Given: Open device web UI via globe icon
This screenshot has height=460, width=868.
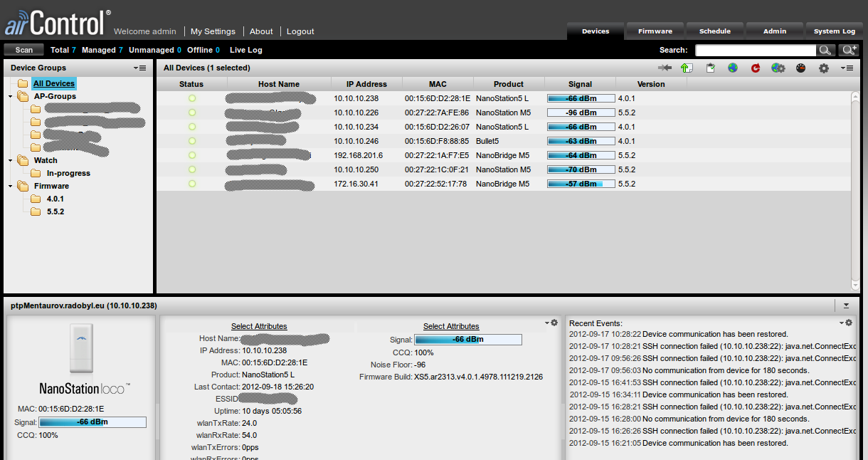Looking at the screenshot, I should (732, 68).
